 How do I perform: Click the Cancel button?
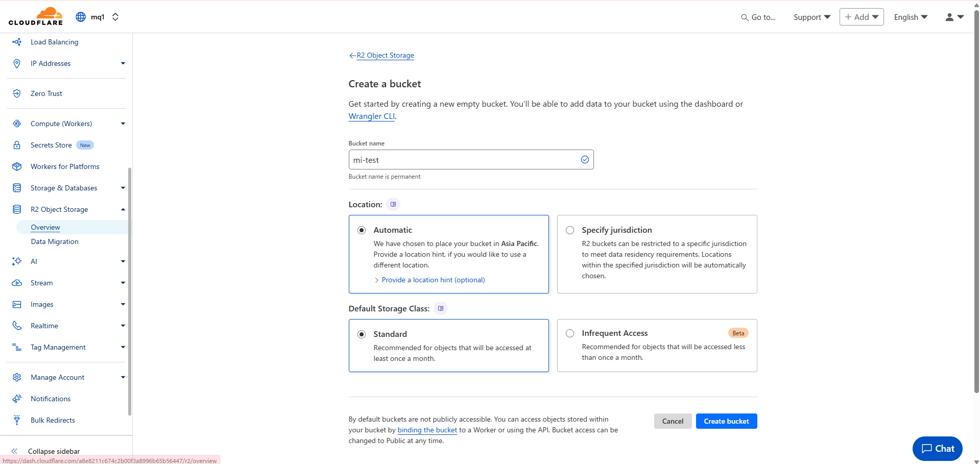pos(673,421)
